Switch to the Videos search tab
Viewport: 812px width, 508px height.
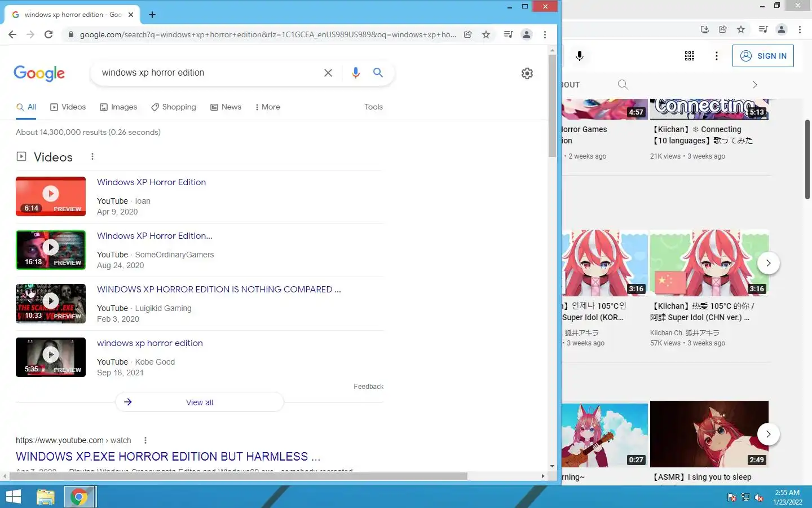tap(68, 107)
